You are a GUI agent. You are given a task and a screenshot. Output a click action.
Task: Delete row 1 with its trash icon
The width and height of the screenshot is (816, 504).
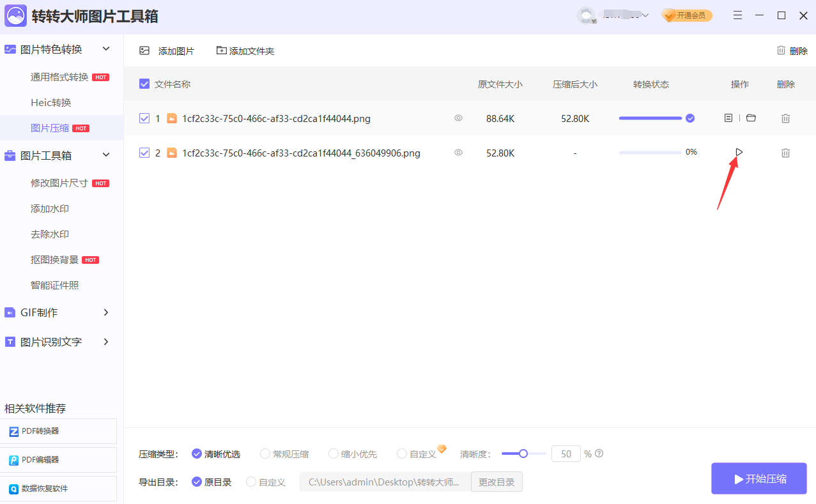tap(786, 118)
